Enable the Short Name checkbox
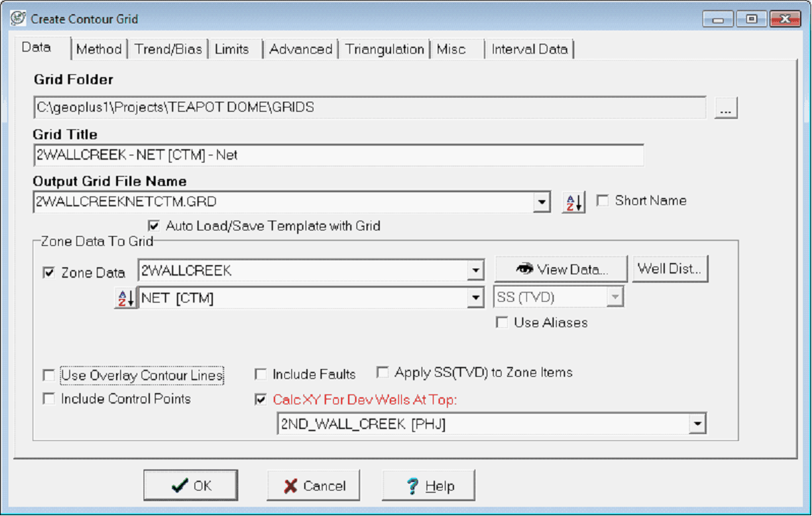The width and height of the screenshot is (812, 516). [x=603, y=201]
